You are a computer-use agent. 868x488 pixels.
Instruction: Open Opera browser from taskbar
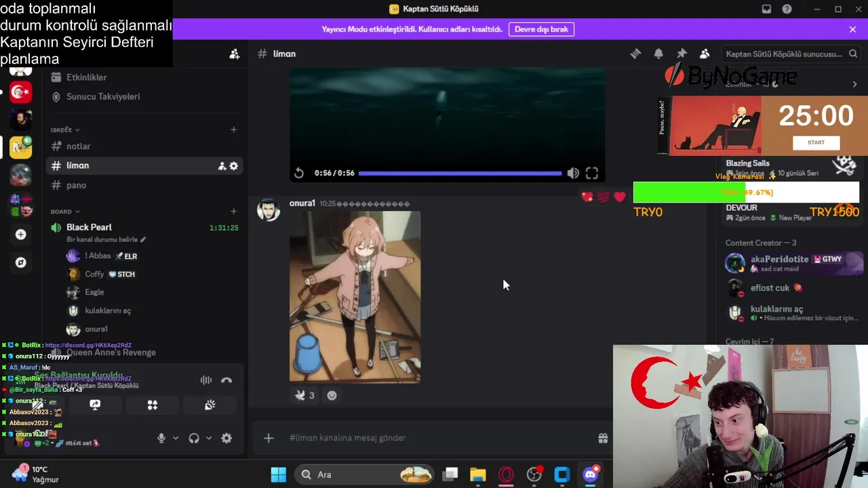[506, 474]
